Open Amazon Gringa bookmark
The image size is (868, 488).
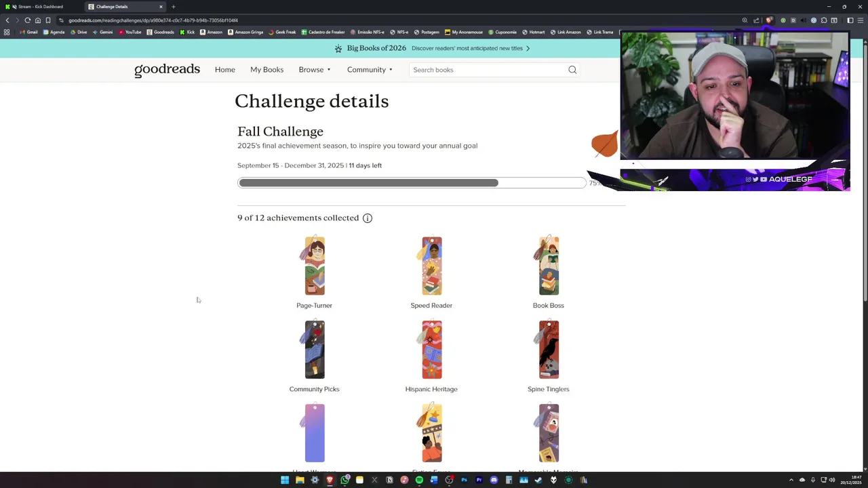[245, 32]
